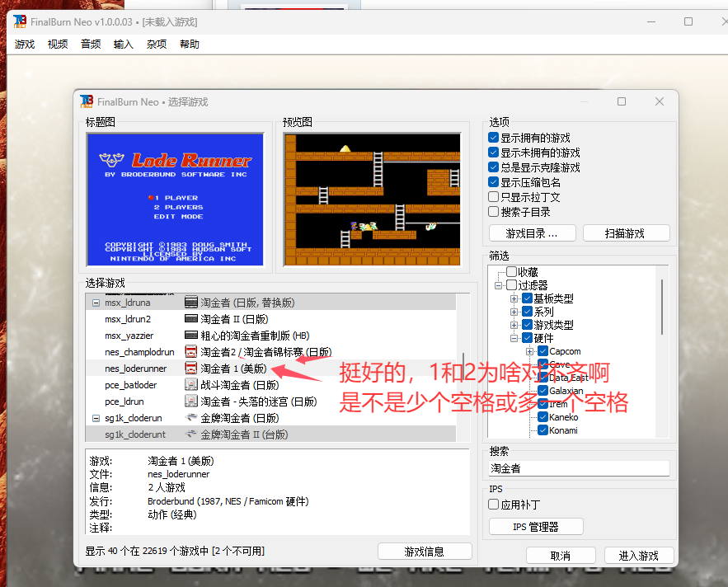Collapse msx_ldruna clone group

[96, 303]
